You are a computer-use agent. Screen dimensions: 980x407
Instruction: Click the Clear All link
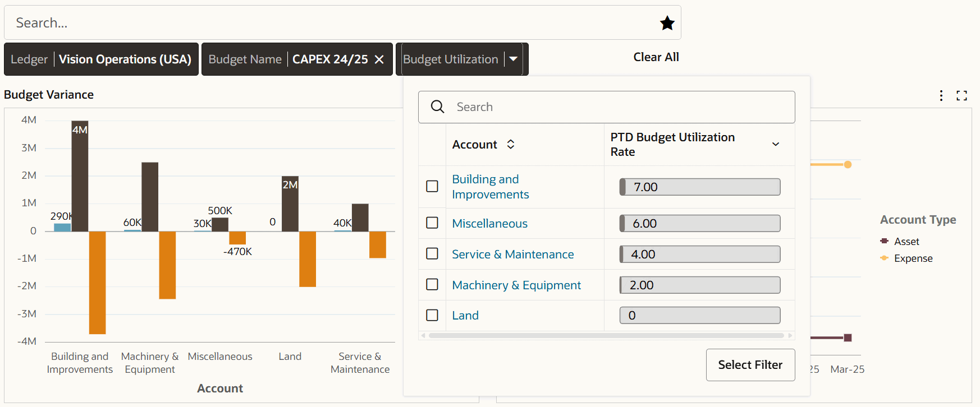(656, 57)
